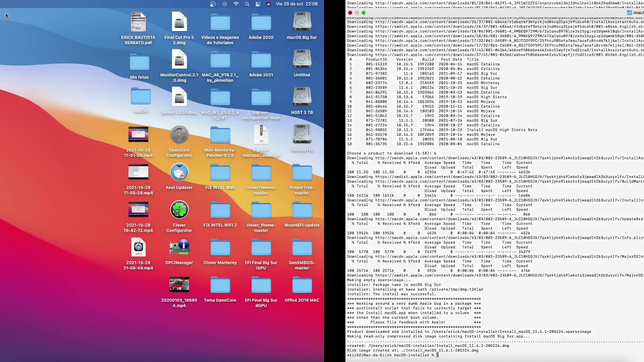Image resolution: width=644 pixels, height=362 pixels.
Task: Select the Sensei1.2.16.dmg file
Action: (179, 98)
